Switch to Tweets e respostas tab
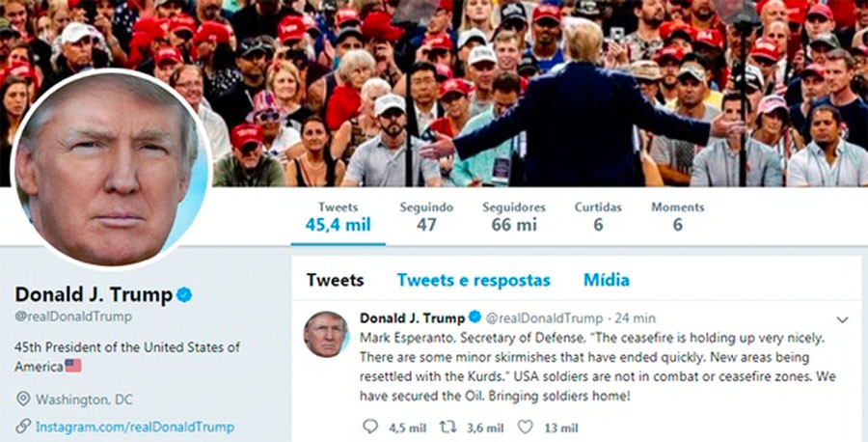The image size is (868, 442). [474, 280]
